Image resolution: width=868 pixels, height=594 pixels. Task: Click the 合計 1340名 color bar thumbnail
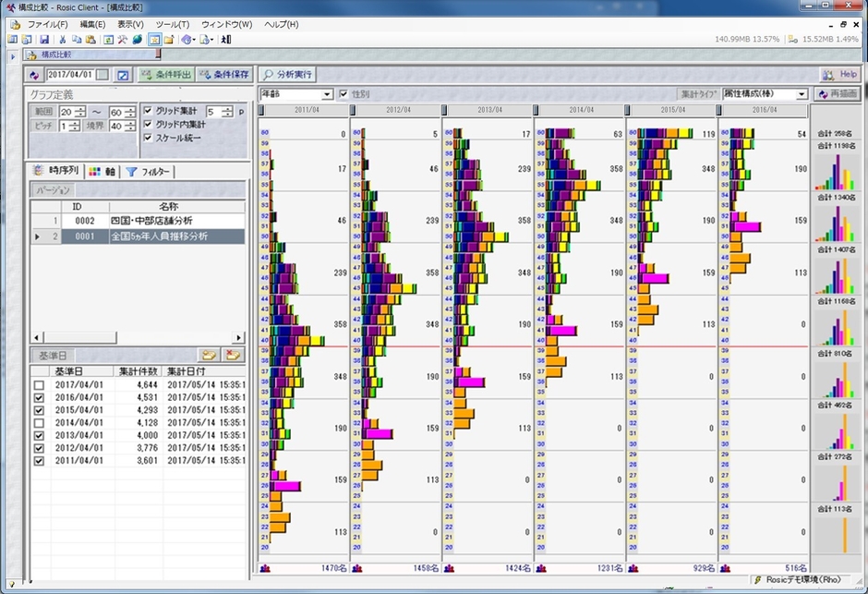click(x=837, y=222)
